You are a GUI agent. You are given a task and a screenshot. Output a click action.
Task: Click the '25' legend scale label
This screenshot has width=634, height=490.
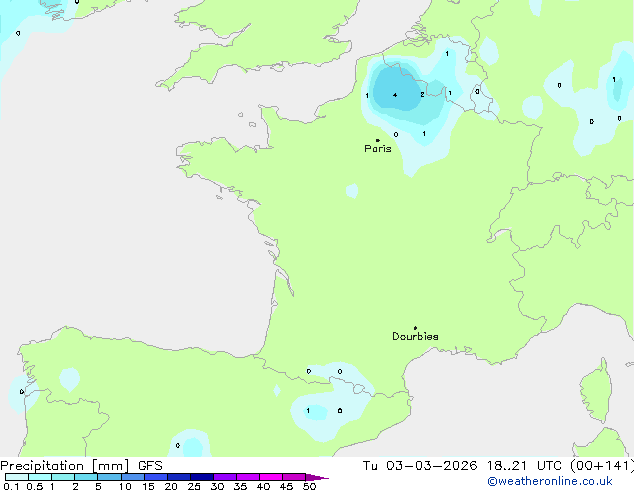[194, 486]
